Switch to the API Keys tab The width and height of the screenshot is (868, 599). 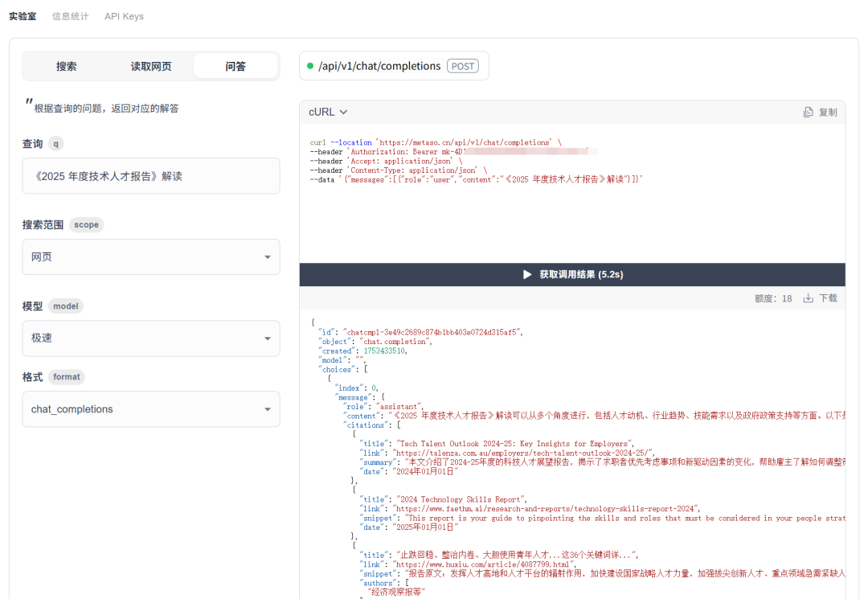(124, 15)
